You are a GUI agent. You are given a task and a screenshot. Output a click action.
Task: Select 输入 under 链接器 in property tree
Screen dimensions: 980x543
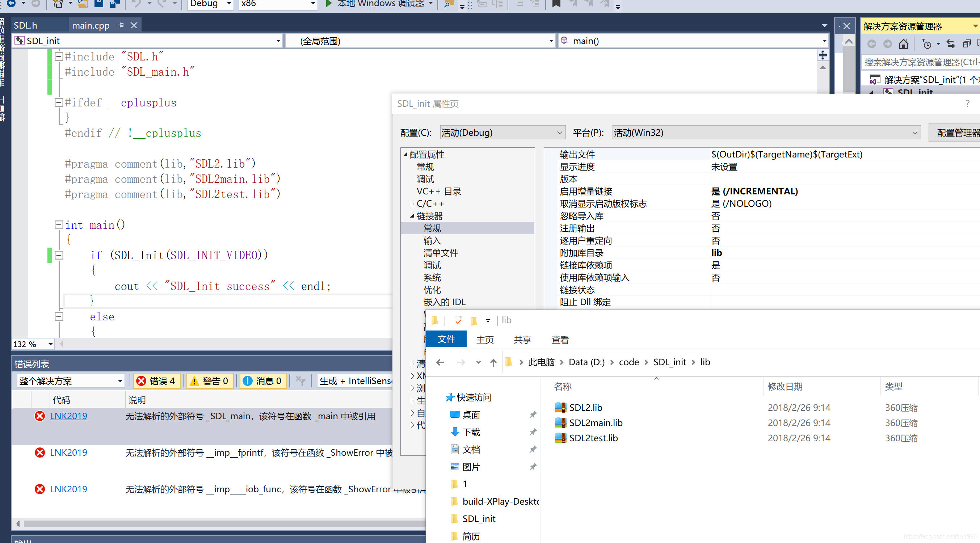pyautogui.click(x=432, y=240)
